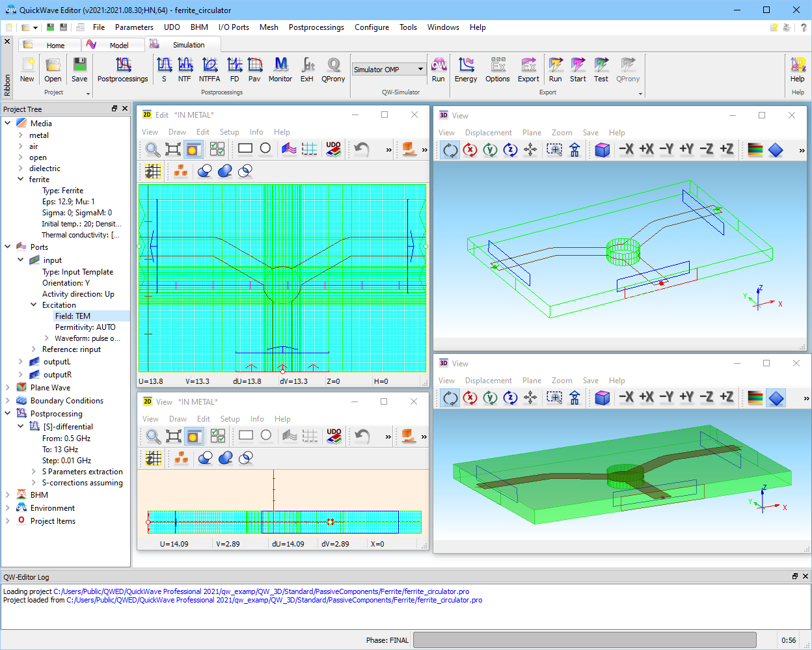Image resolution: width=812 pixels, height=650 pixels.
Task: Close the Project Tree panel
Action: coord(125,109)
